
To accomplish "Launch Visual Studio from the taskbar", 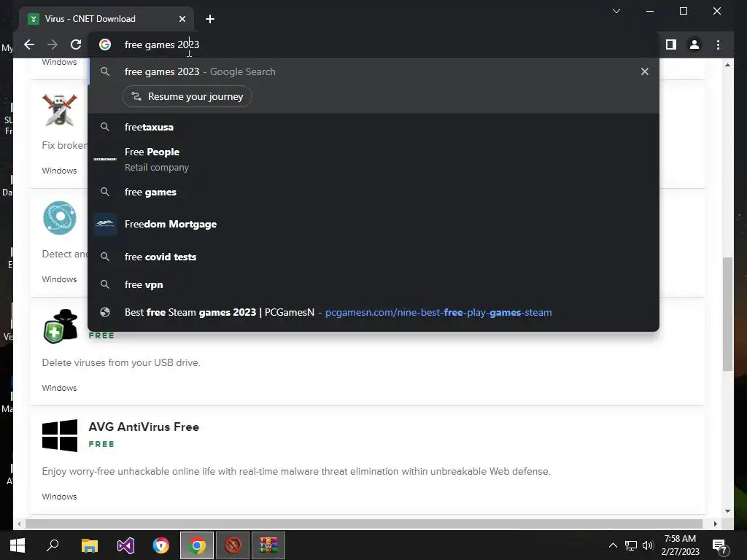I will click(x=125, y=545).
